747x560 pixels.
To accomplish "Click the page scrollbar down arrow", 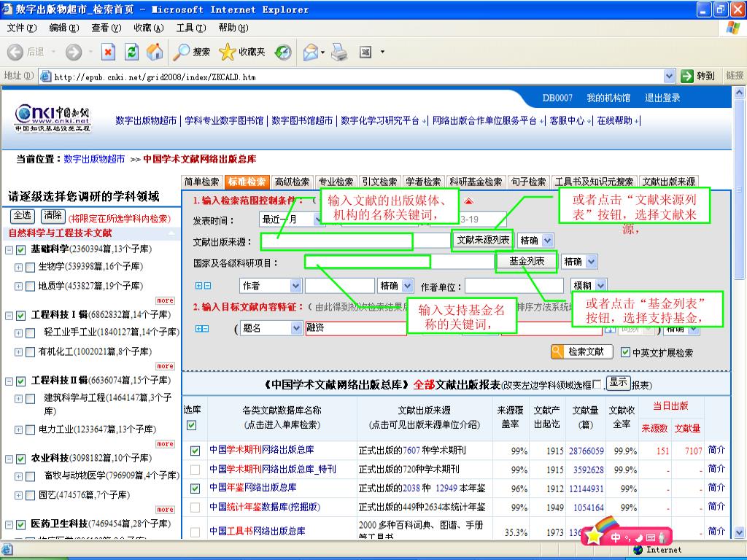I will tap(739, 532).
